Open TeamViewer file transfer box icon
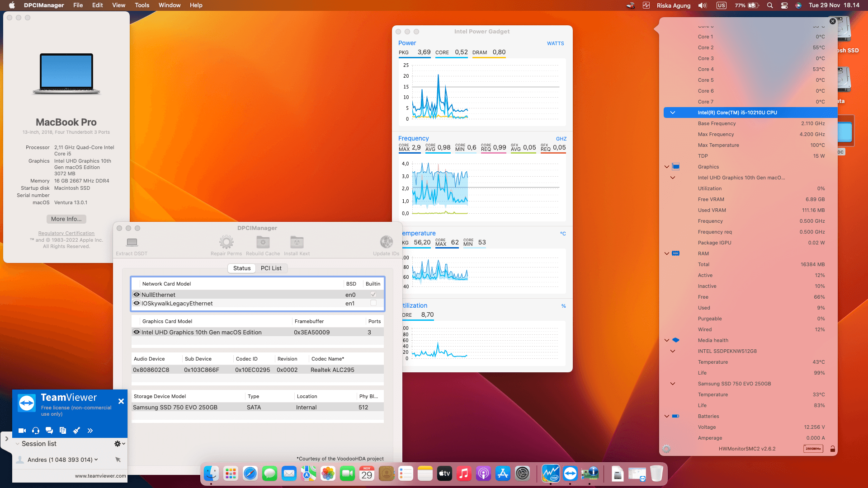 pos(63,431)
